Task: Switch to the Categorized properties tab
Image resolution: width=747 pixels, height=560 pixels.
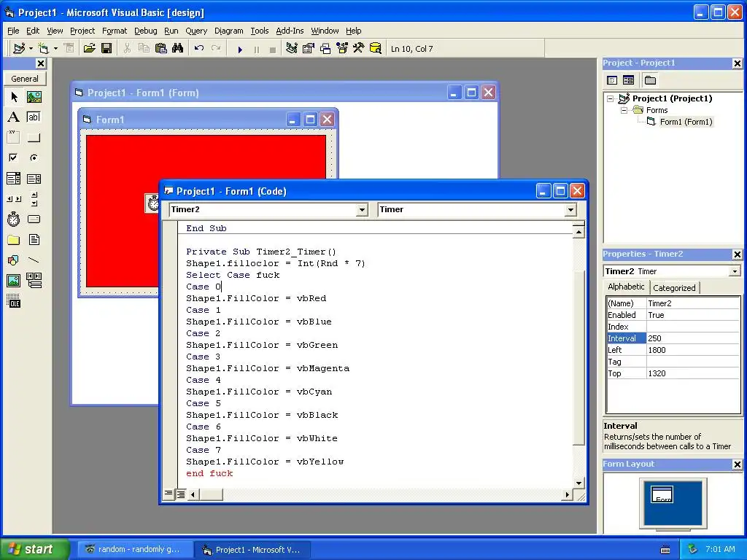Action: click(x=674, y=287)
